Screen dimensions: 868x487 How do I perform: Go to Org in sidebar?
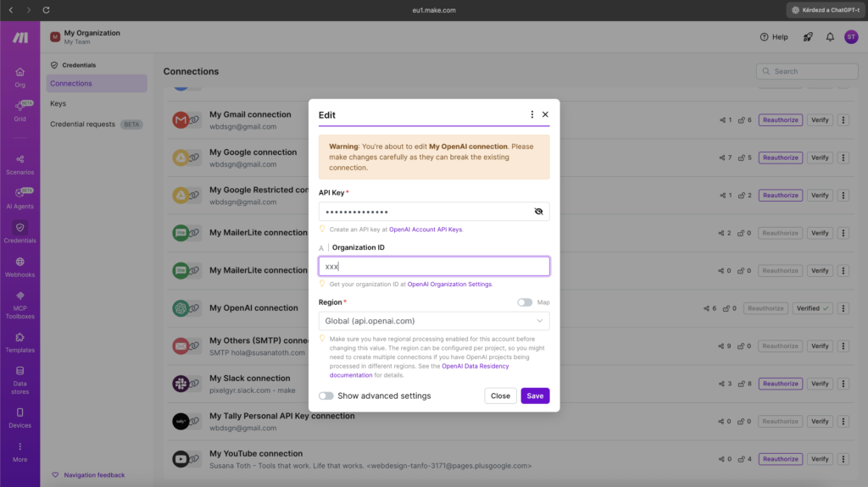coord(20,77)
